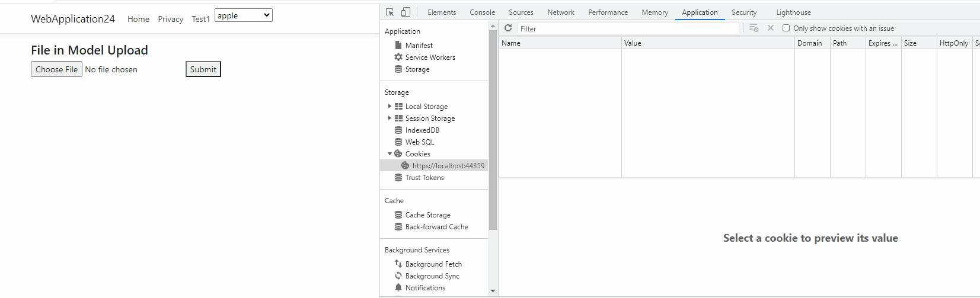Activate the inspect element picker icon

point(390,12)
